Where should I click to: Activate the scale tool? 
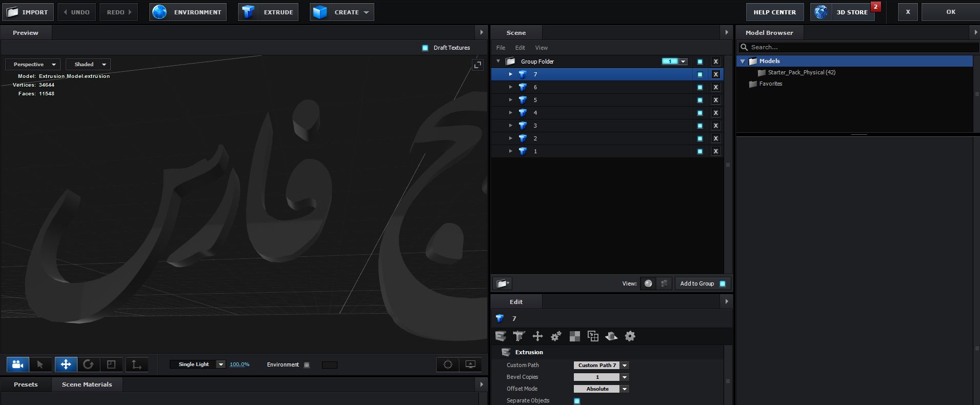[x=111, y=364]
